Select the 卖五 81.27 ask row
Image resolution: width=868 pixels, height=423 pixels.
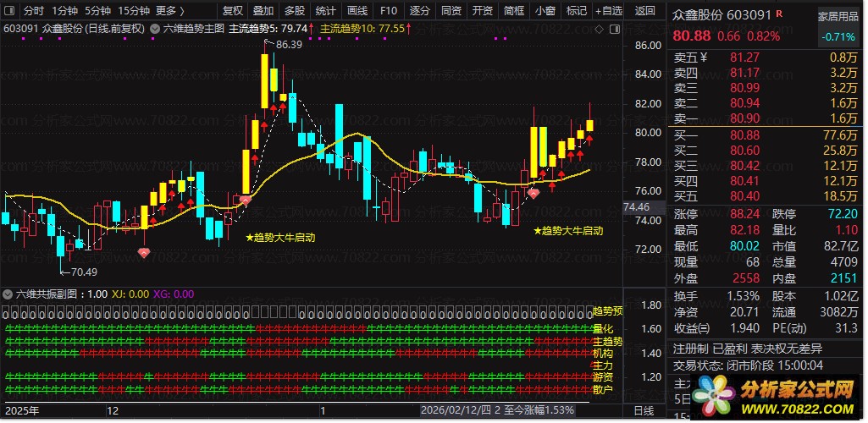[765, 57]
